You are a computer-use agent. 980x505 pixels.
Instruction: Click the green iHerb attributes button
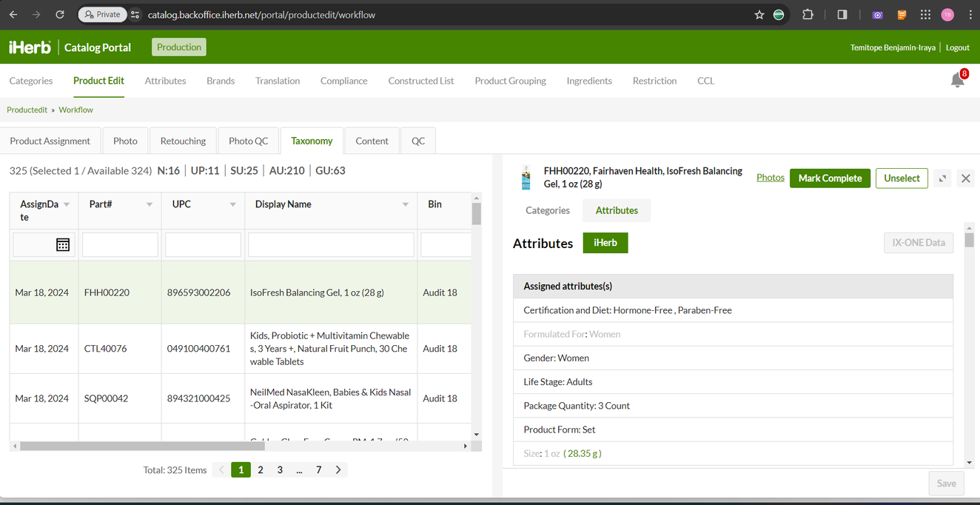click(x=605, y=243)
